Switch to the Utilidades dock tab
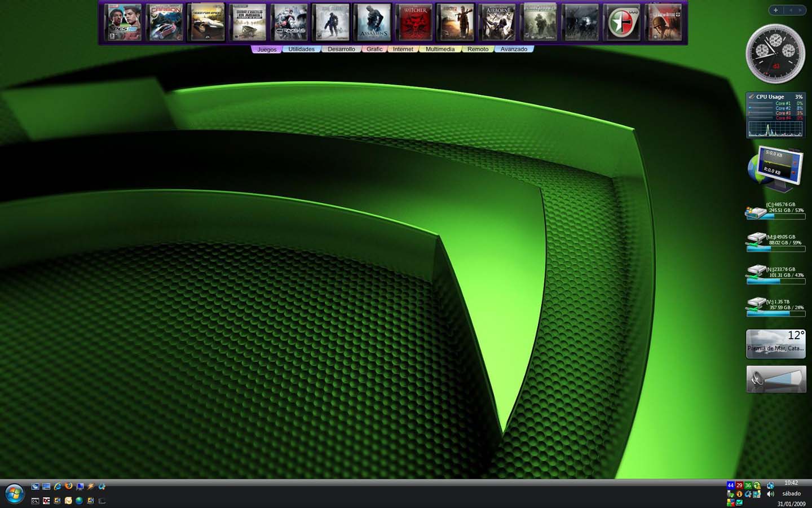The image size is (812, 508). [x=301, y=49]
